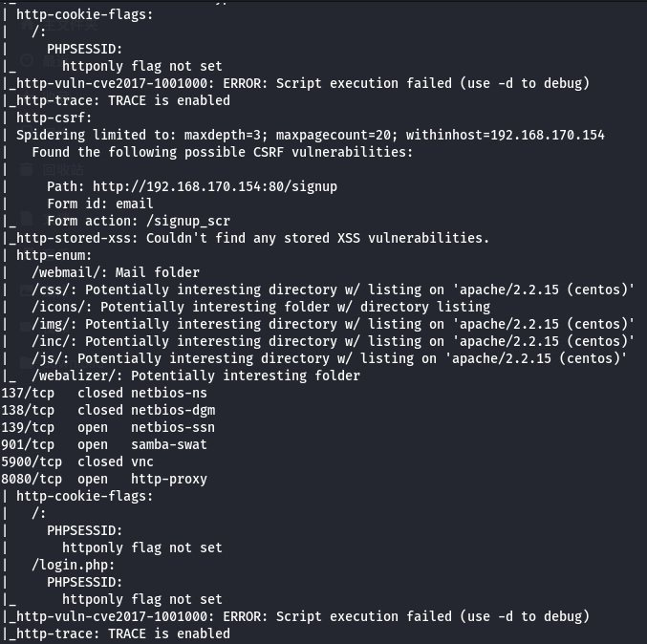Viewport: 647px width, 644px height.
Task: Click the 139/tcp netbios-ssn open port
Action: point(107,427)
